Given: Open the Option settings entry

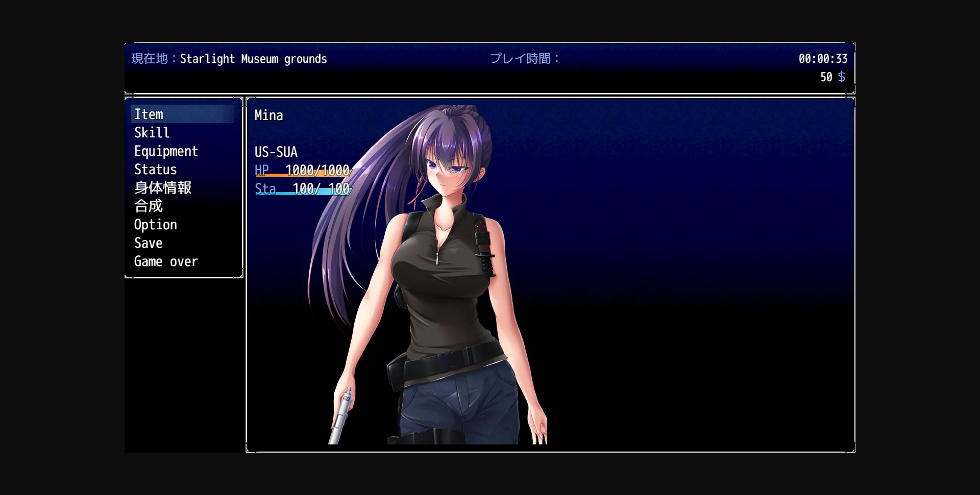Looking at the screenshot, I should point(156,225).
